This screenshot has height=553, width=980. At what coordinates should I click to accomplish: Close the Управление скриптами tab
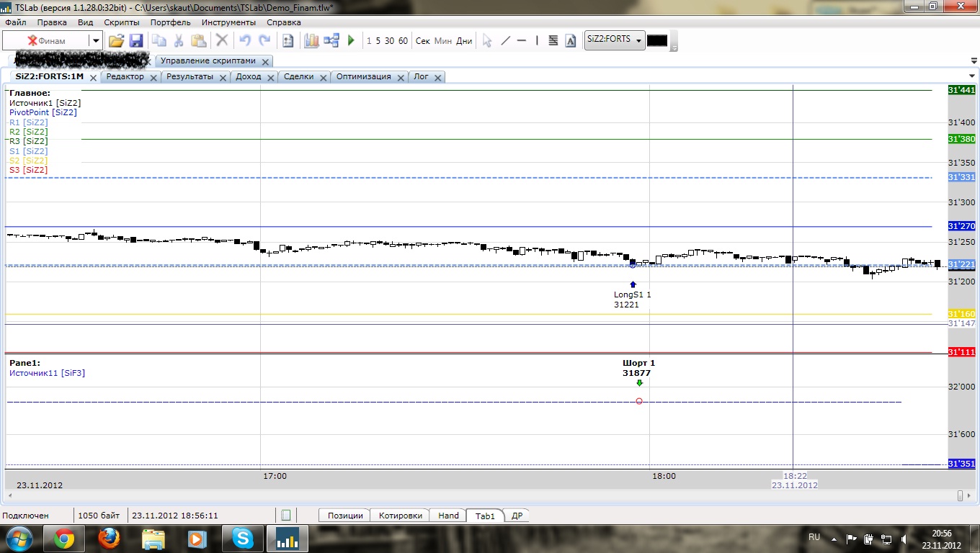click(x=265, y=62)
